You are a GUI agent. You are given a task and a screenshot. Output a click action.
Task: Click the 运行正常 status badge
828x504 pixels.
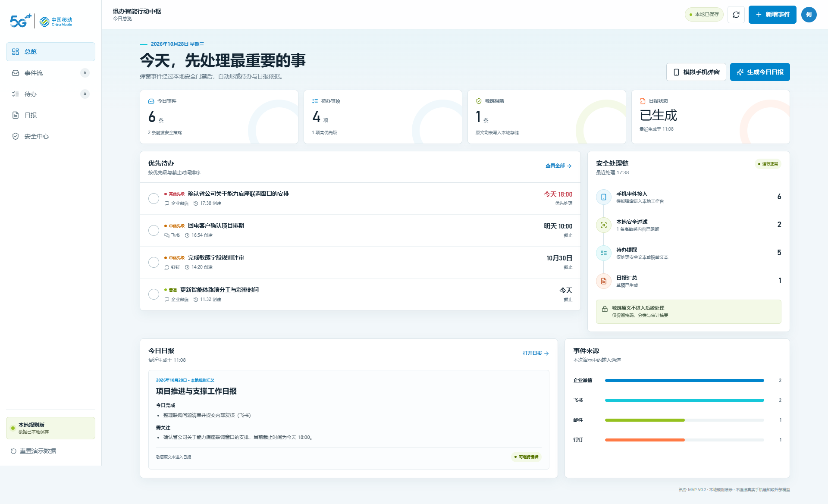(768, 164)
